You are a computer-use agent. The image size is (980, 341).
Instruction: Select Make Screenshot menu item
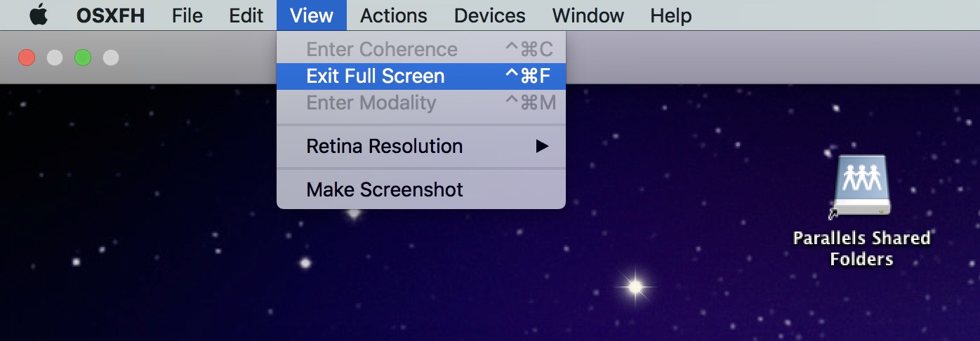[421, 189]
